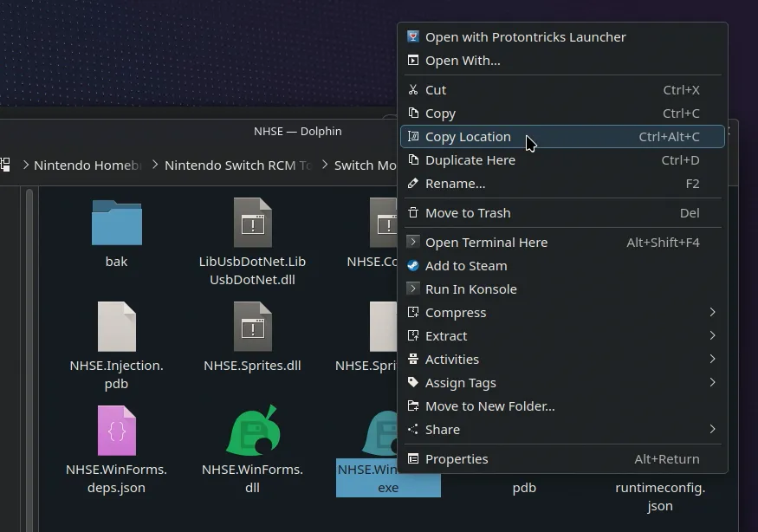Select the bak folder icon

click(x=116, y=223)
